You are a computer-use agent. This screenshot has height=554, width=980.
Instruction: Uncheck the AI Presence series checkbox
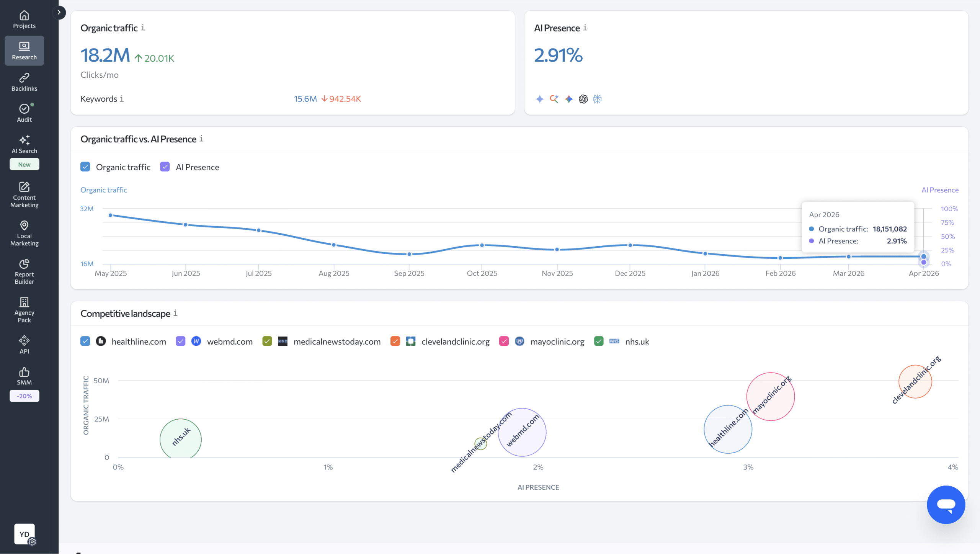[x=165, y=167]
